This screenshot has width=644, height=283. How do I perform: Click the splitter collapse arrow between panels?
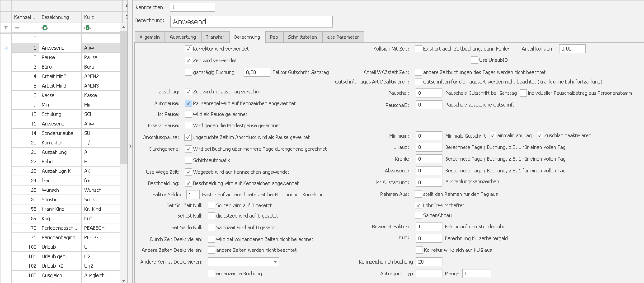(130, 146)
